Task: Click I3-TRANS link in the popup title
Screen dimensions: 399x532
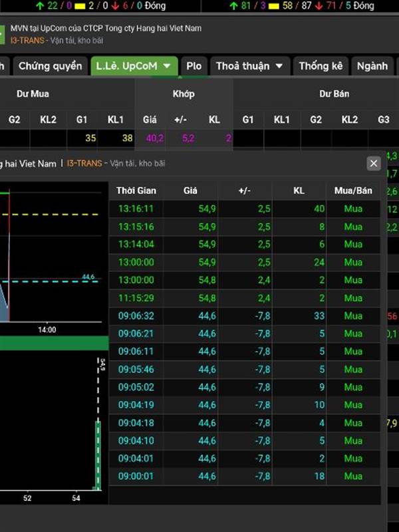Action: point(84,163)
